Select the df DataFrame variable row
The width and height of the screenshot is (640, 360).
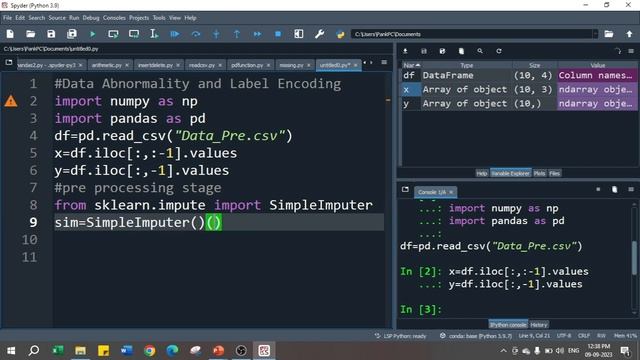pos(519,76)
